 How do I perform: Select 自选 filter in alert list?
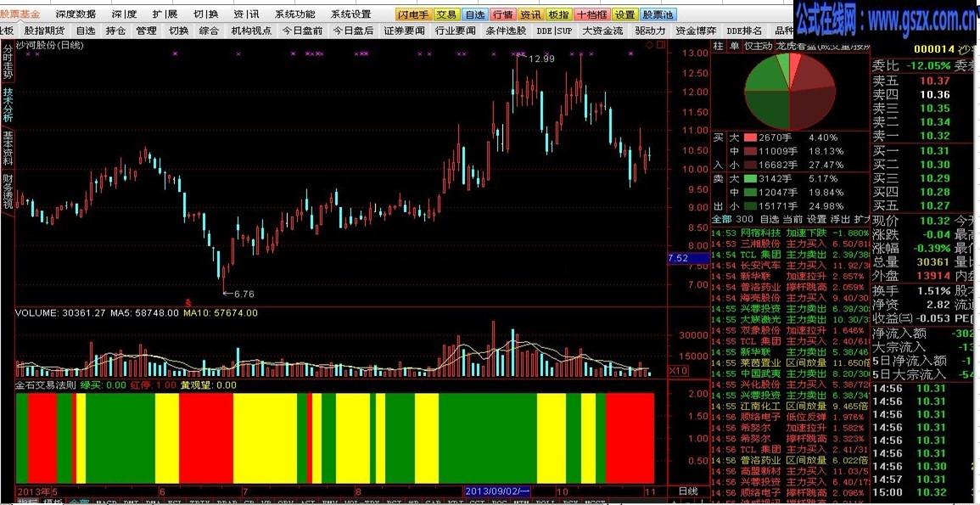(x=770, y=219)
